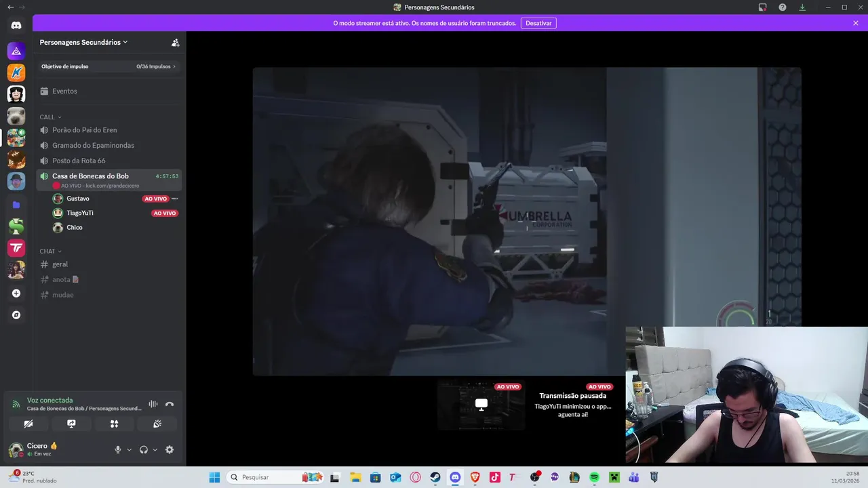Open Discord direct messages home icon

point(16,25)
